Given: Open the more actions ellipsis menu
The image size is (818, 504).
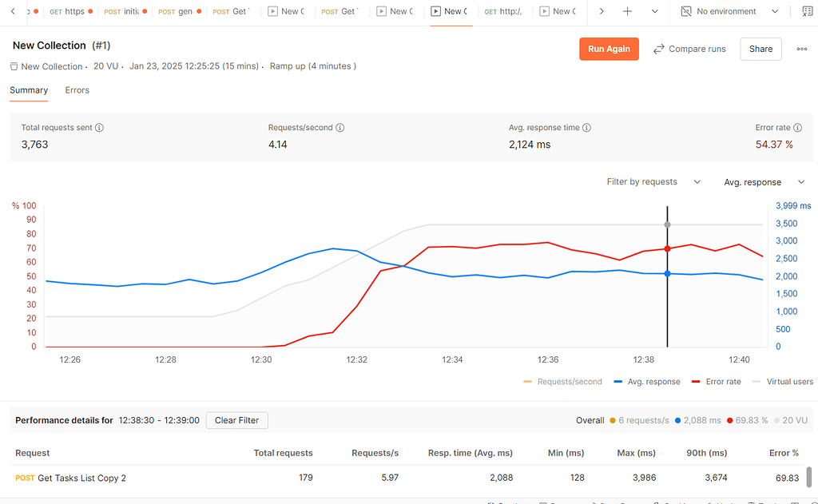Looking at the screenshot, I should click(801, 49).
